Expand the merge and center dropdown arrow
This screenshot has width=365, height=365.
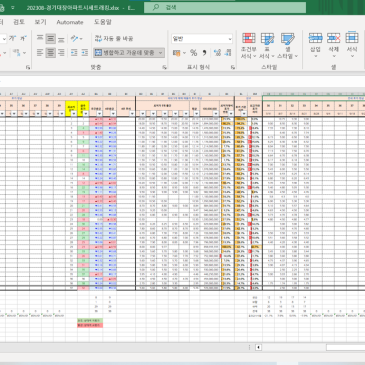(x=161, y=53)
